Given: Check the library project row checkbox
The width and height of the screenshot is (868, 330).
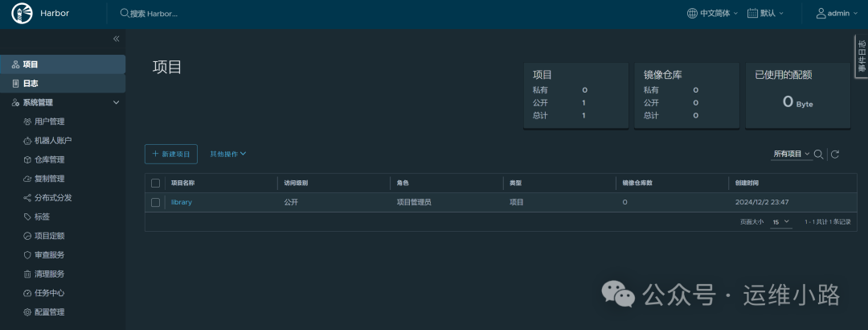Looking at the screenshot, I should tap(155, 203).
